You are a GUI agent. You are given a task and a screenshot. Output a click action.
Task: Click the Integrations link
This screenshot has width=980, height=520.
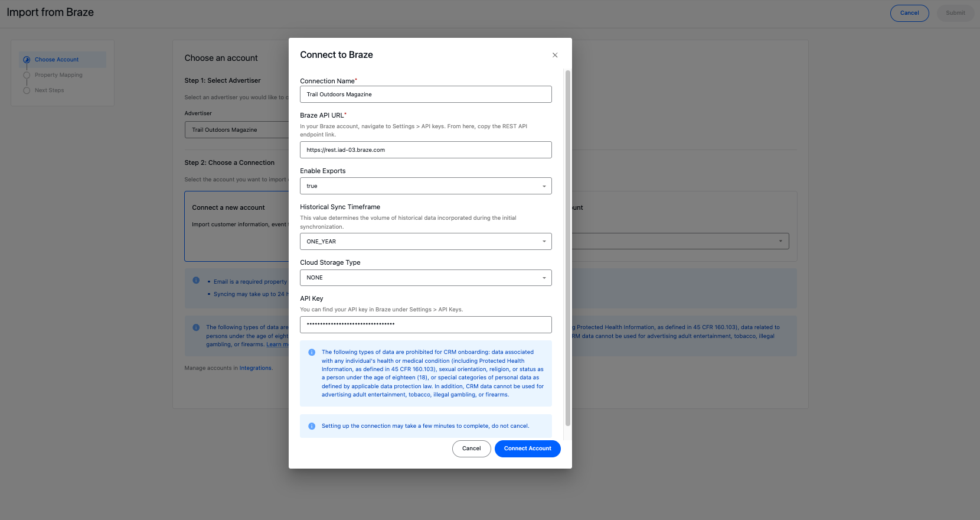256,368
